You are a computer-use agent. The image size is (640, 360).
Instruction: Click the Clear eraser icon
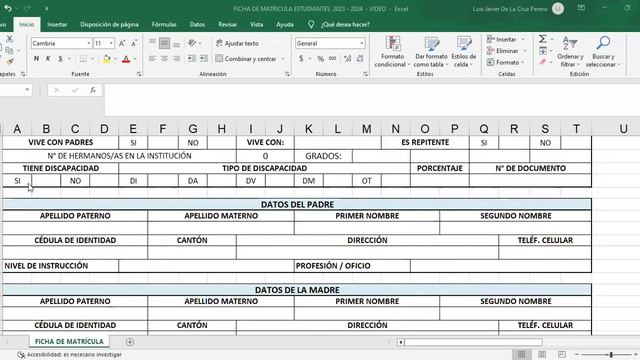click(x=542, y=62)
